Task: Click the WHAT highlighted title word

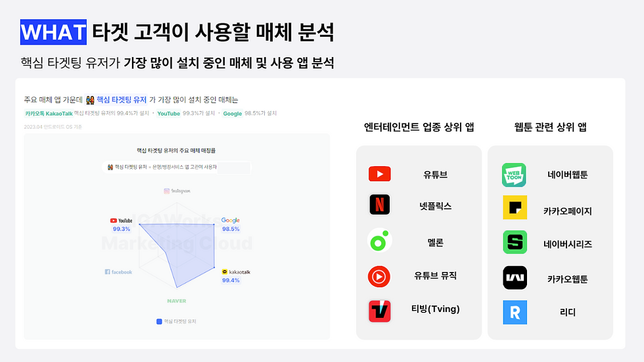Action: pyautogui.click(x=53, y=32)
